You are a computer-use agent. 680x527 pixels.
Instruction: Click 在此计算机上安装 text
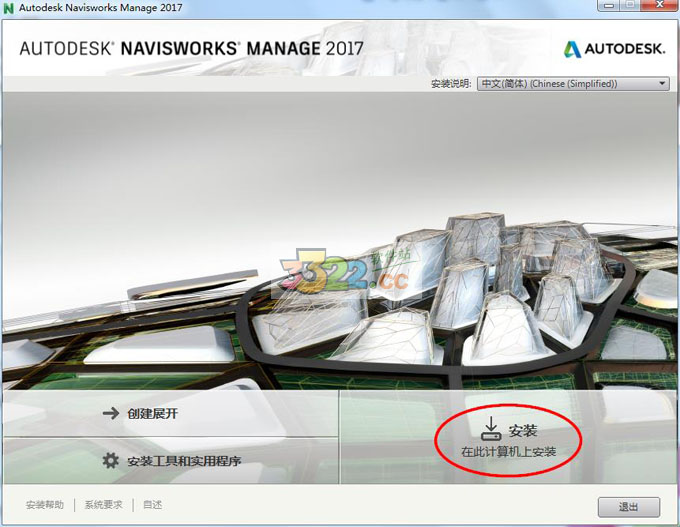tap(508, 452)
